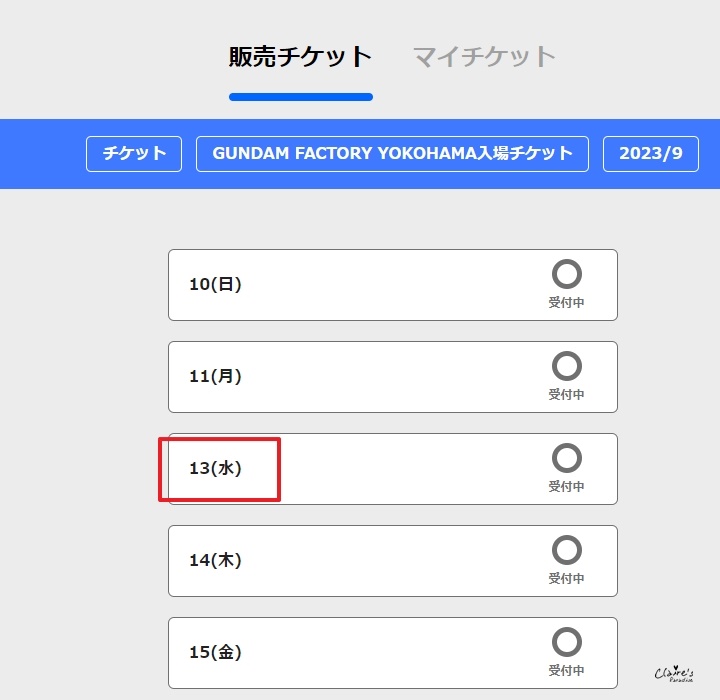Choose the 15(金) date label
Image resolution: width=720 pixels, height=700 pixels.
pos(215,653)
